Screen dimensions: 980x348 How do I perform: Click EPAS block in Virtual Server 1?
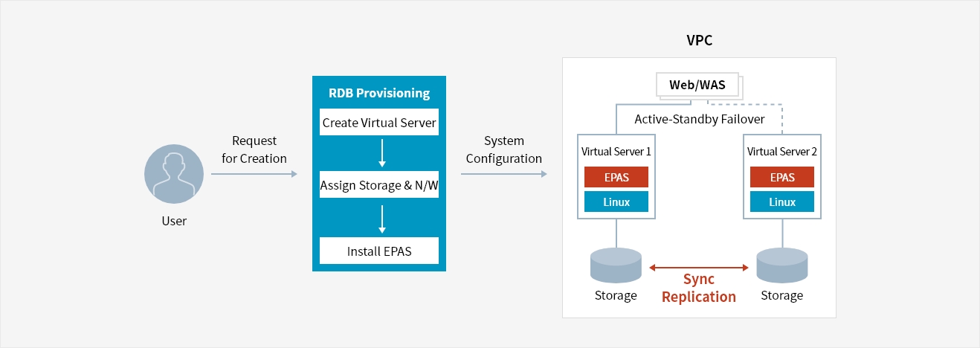coord(616,177)
